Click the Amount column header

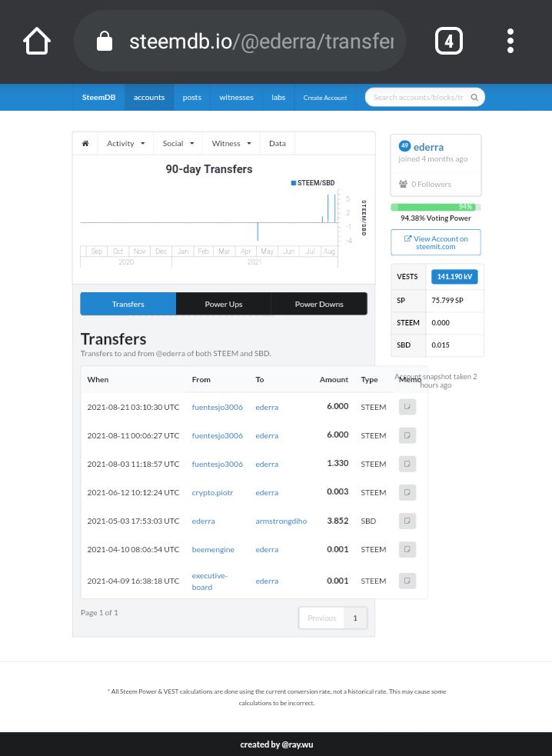pos(334,379)
